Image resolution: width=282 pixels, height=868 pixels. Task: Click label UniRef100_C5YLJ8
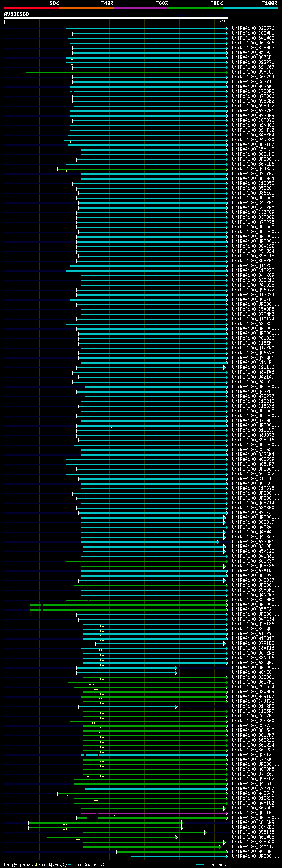253,150
